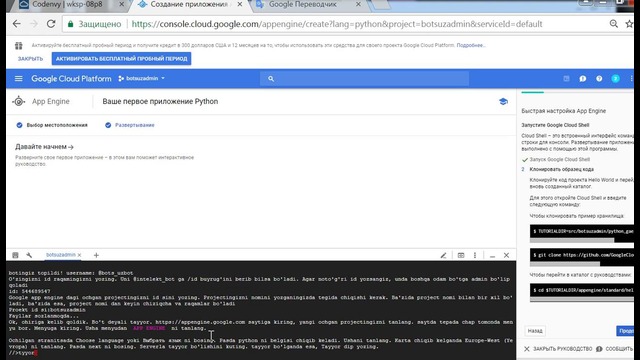
Task: Bookmark page with the star icon
Action: [629, 24]
